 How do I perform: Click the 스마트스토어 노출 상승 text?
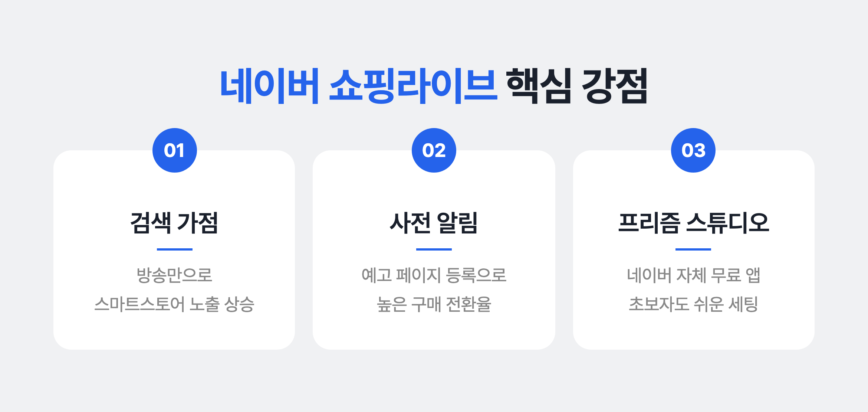pyautogui.click(x=174, y=304)
